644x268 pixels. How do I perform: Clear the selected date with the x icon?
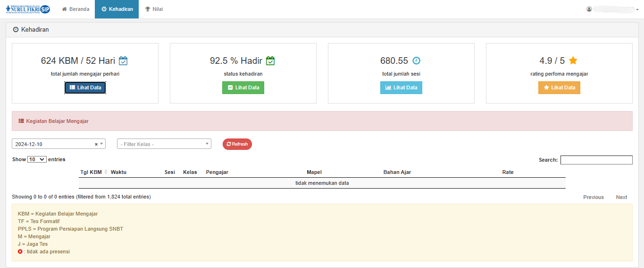click(x=96, y=144)
